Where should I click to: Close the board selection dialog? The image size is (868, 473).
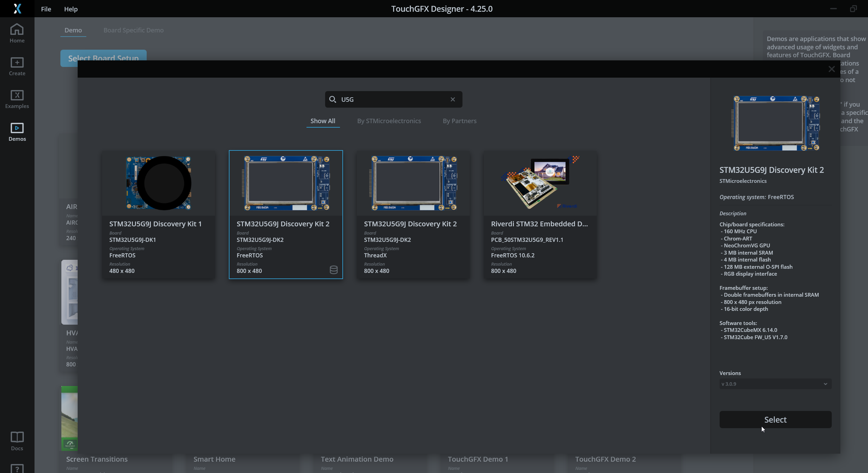(x=831, y=69)
